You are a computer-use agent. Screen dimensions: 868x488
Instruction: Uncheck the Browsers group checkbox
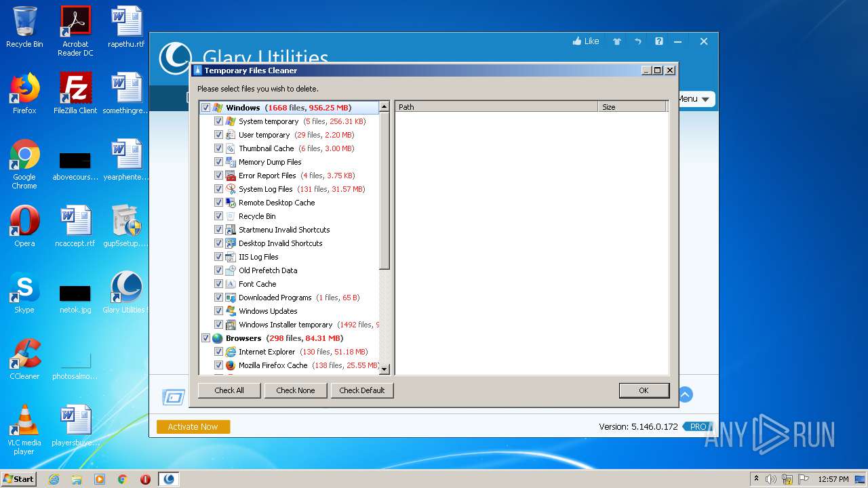pyautogui.click(x=205, y=338)
